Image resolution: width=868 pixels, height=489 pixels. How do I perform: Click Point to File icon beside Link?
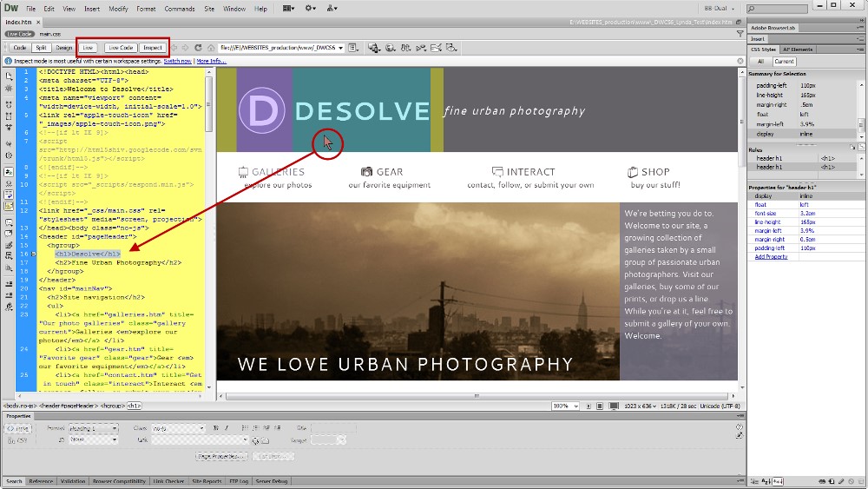(256, 441)
